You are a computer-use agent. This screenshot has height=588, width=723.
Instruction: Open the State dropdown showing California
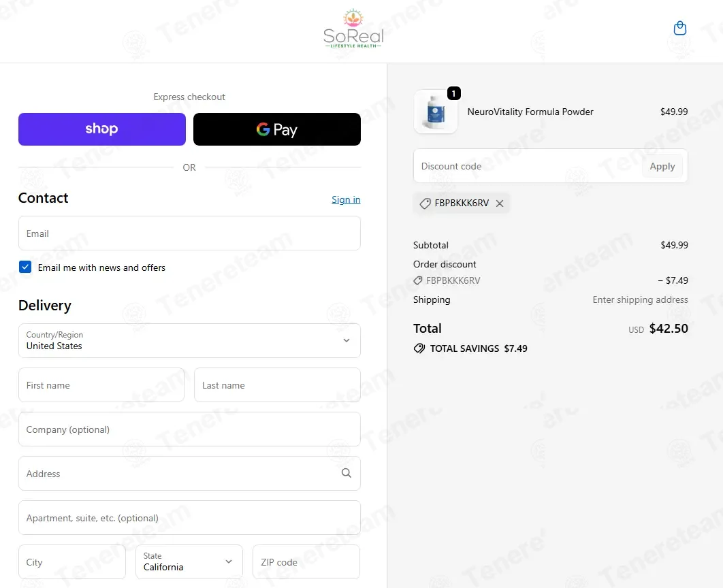[x=189, y=561]
